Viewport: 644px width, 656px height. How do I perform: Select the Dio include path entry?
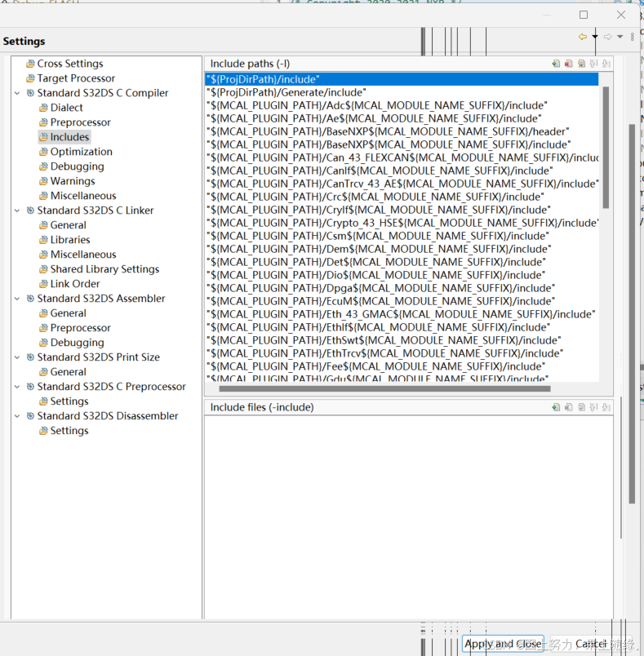pyautogui.click(x=402, y=275)
